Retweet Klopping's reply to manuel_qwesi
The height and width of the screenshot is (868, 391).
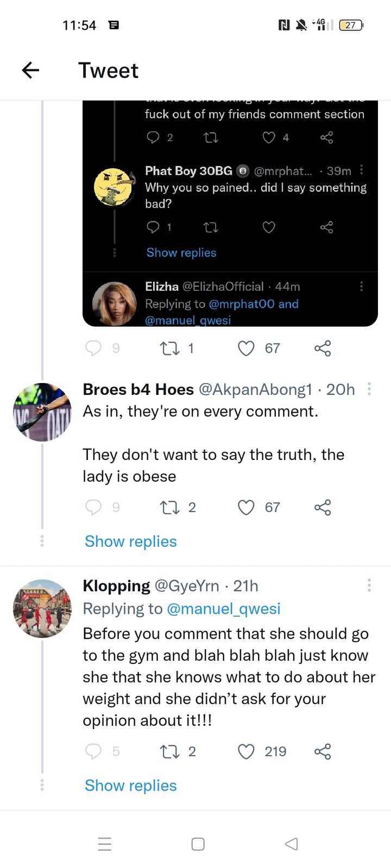click(x=169, y=751)
